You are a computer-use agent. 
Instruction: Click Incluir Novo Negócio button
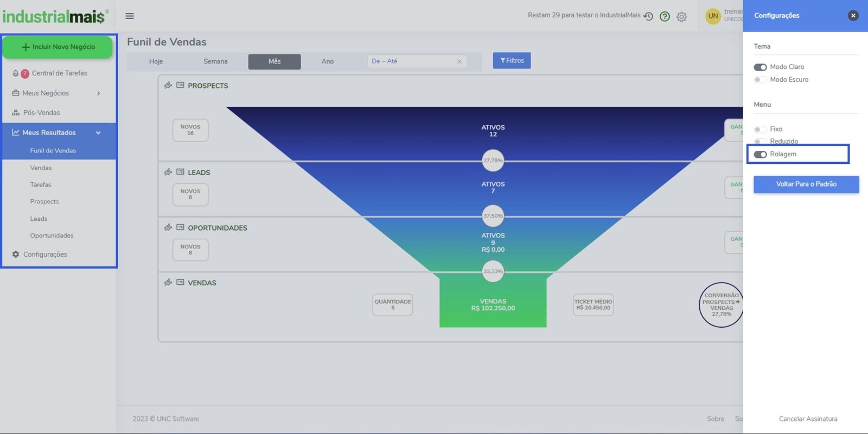(58, 47)
